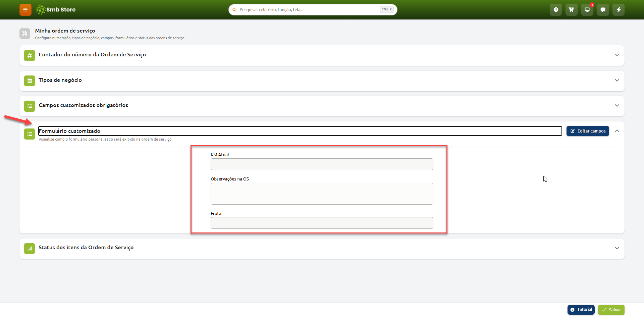Click the KM Atual input field
This screenshot has width=644, height=317.
(322, 164)
